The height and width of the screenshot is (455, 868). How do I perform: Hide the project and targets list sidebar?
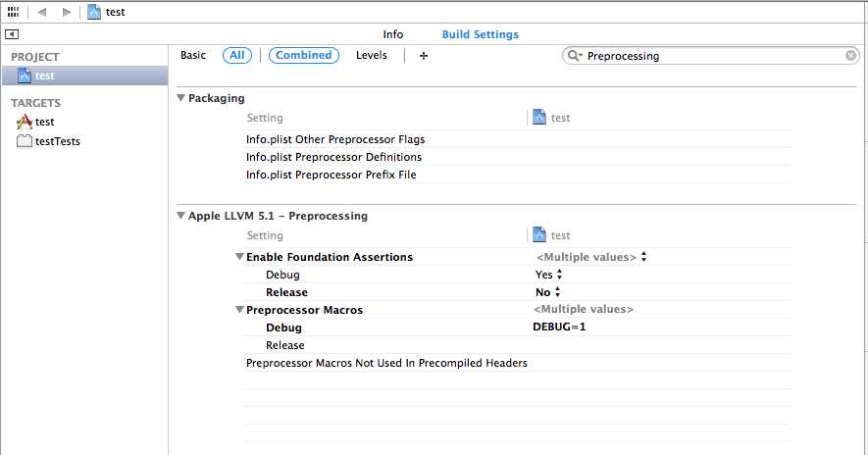click(12, 34)
